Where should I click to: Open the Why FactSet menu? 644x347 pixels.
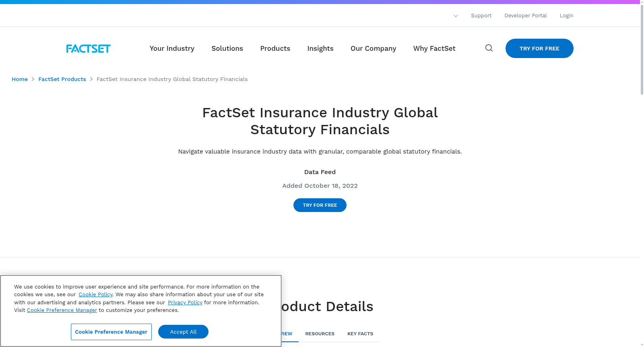(434, 48)
